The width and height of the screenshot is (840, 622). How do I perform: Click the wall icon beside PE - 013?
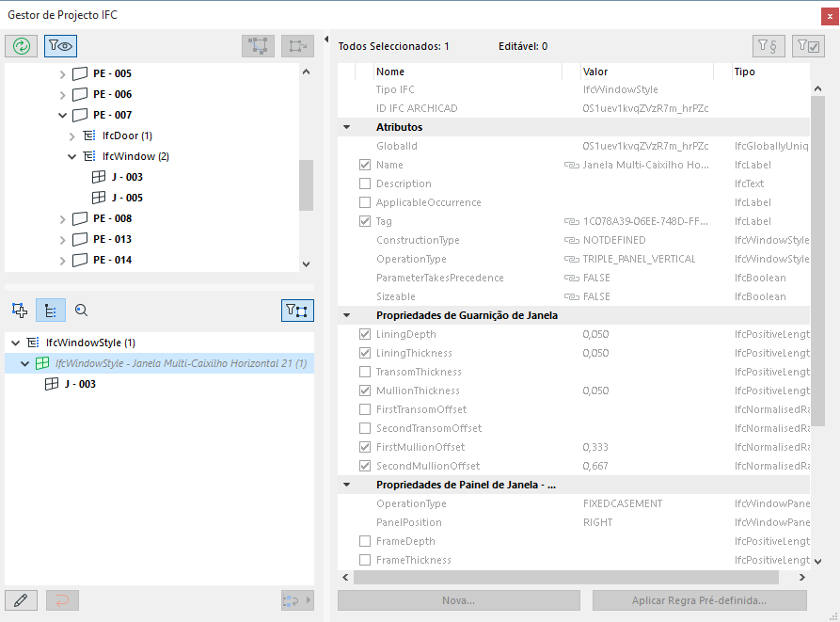[x=80, y=239]
